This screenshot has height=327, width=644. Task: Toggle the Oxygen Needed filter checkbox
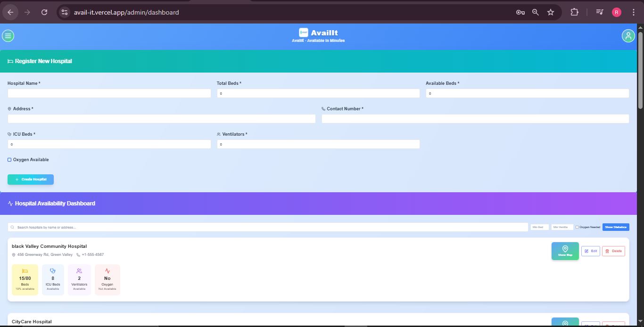click(x=577, y=227)
